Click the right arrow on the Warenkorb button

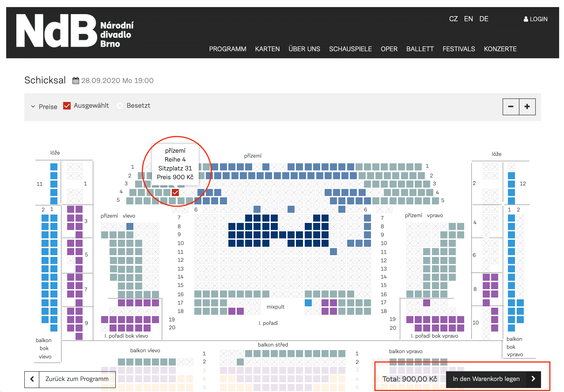pos(533,379)
